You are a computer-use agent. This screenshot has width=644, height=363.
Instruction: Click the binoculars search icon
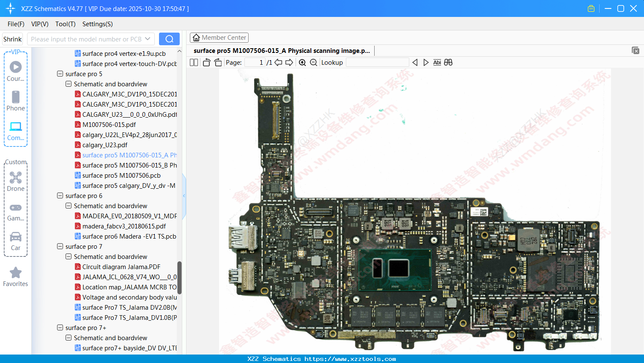pos(448,62)
